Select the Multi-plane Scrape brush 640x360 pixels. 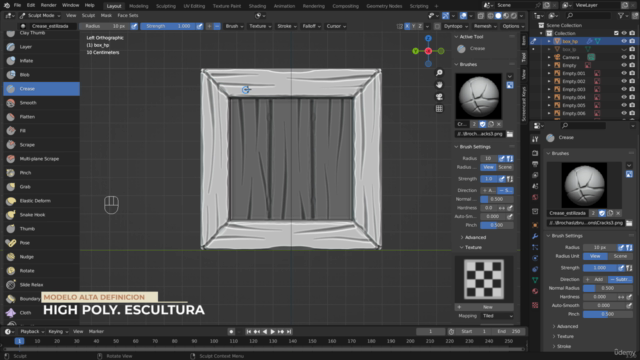41,159
